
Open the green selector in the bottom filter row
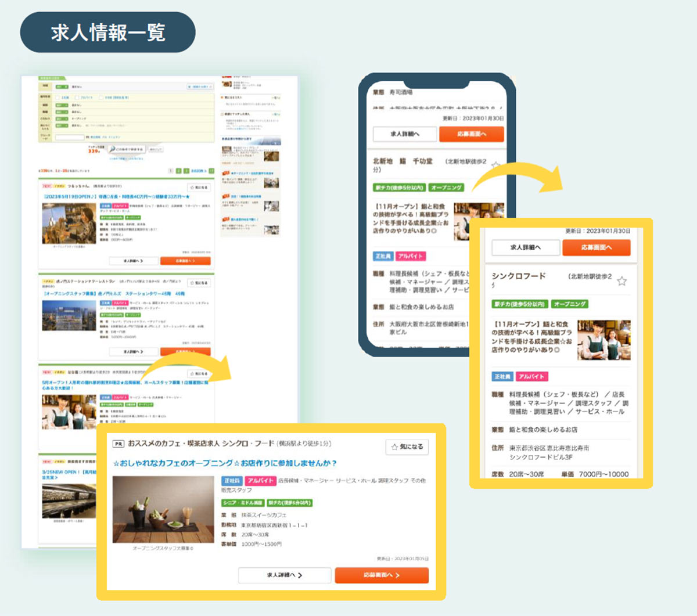click(x=62, y=126)
